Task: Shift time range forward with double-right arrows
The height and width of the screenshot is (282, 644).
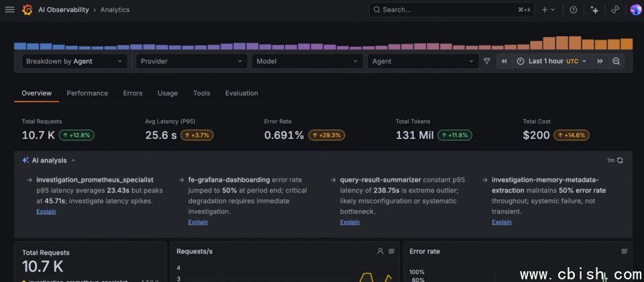Action: coord(600,61)
